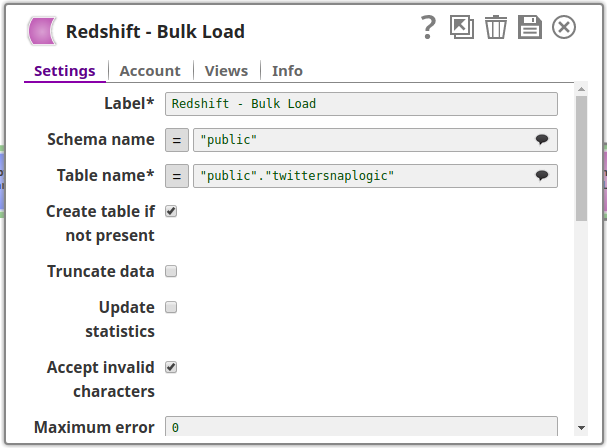
Task: Click the Label* field label
Action: click(129, 103)
